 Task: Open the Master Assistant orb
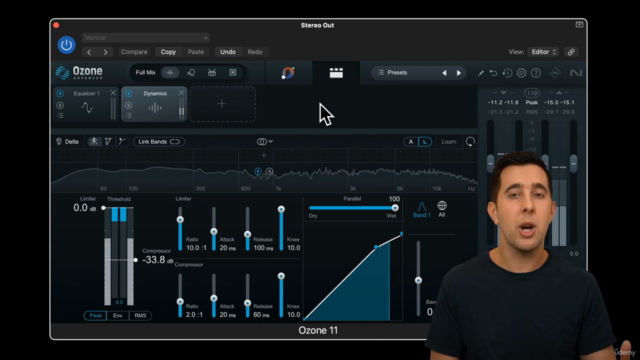[288, 73]
